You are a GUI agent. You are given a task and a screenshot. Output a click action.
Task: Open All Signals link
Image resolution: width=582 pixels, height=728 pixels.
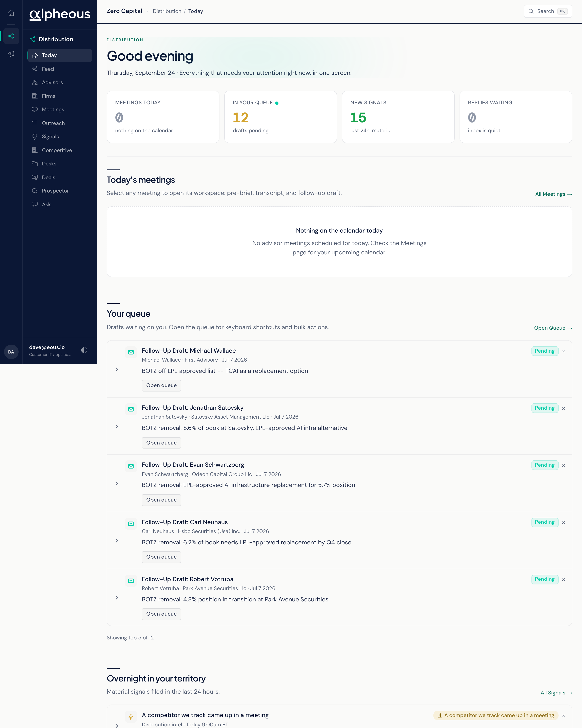point(556,693)
